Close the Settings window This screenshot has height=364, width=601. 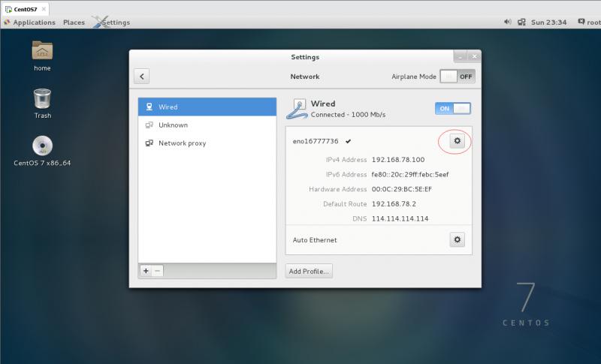[474, 56]
